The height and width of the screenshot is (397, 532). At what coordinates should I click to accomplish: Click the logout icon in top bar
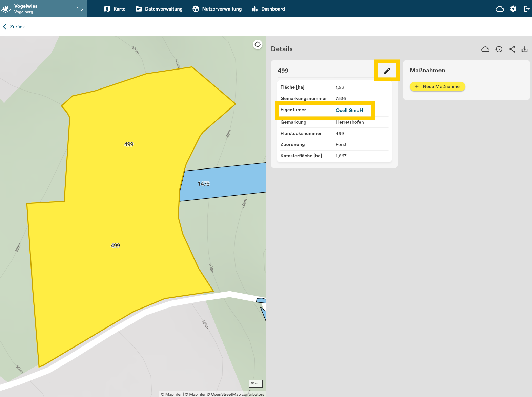tap(526, 9)
